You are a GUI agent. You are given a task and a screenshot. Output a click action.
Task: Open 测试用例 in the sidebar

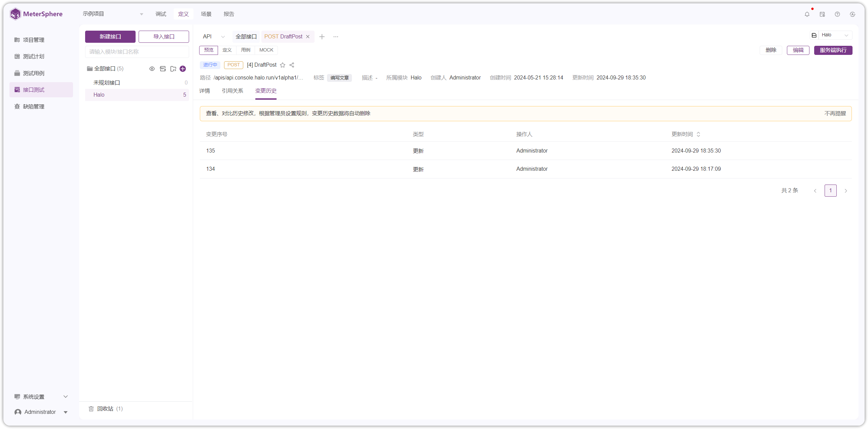point(41,73)
